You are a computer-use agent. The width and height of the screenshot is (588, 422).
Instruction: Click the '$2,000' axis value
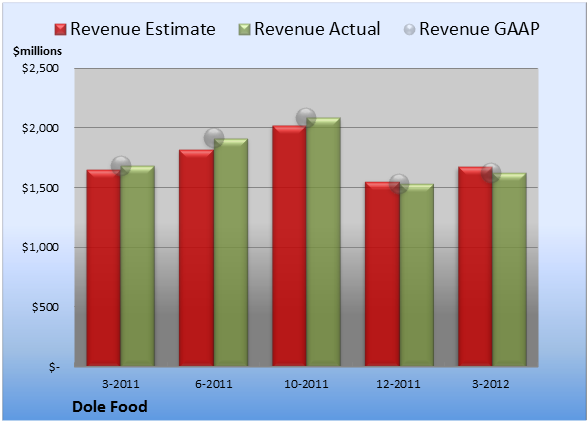pos(40,128)
